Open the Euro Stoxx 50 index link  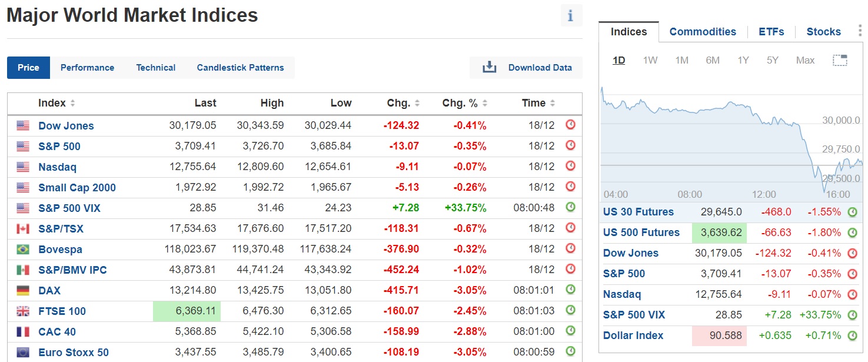click(74, 352)
